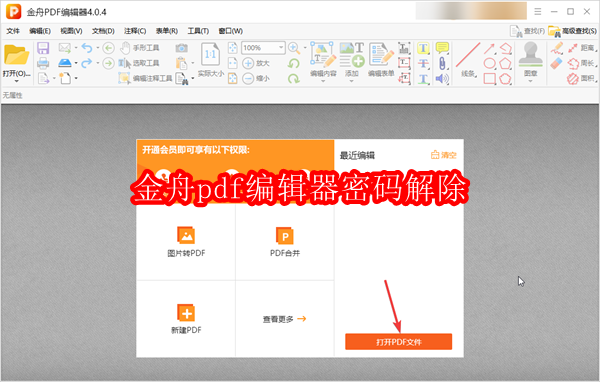Select the red arrow drawing tool
This screenshot has height=382, width=600.
tap(489, 48)
